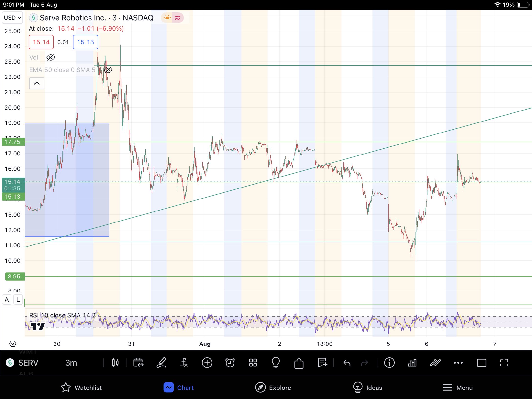Screen dimensions: 532x399
Task: Open the layout grid templates icon
Action: pos(253,363)
